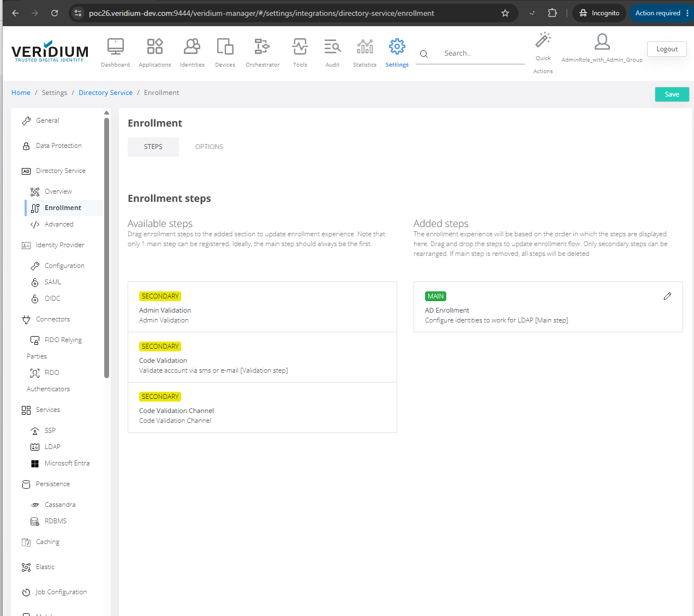The height and width of the screenshot is (616, 694).
Task: Open the Tools pulse icon
Action: [x=300, y=46]
